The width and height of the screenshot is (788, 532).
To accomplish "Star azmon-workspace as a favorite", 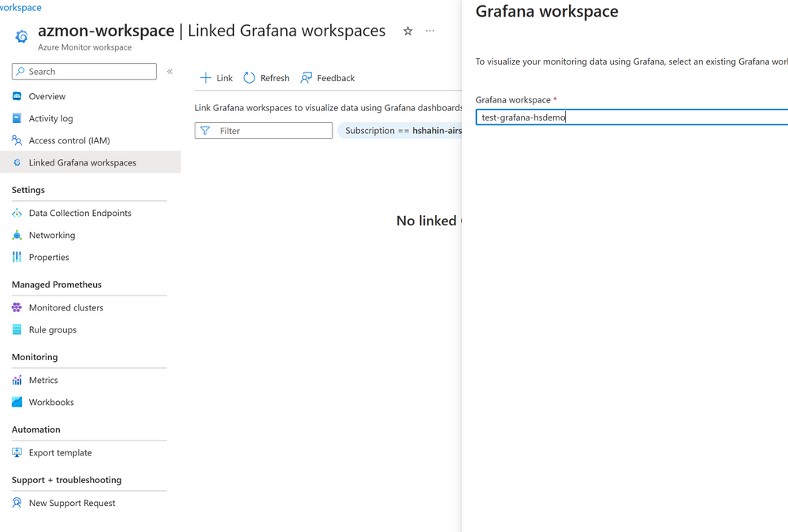I will pyautogui.click(x=407, y=30).
